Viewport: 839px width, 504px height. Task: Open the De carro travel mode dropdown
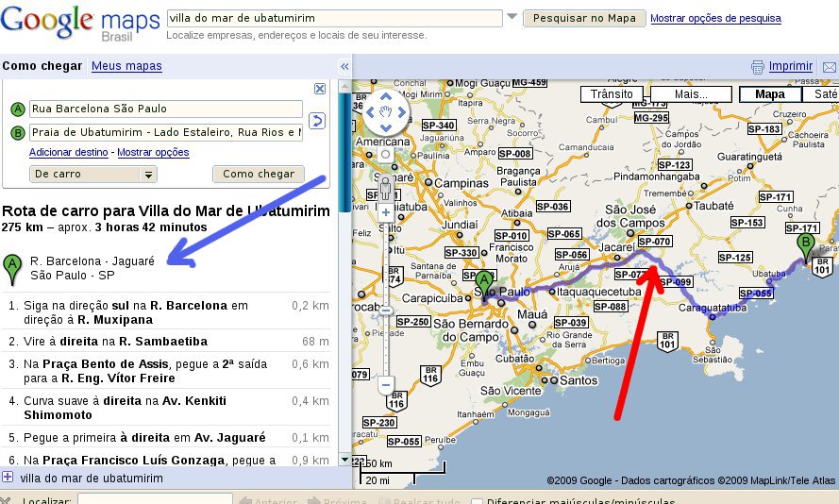[x=93, y=174]
